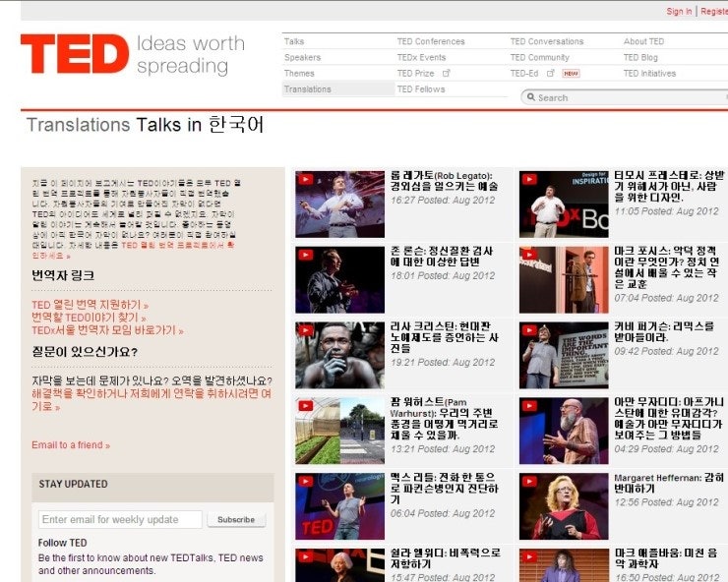Image resolution: width=728 pixels, height=582 pixels.
Task: Open the 09:42 talk thumbnail
Action: click(x=564, y=355)
